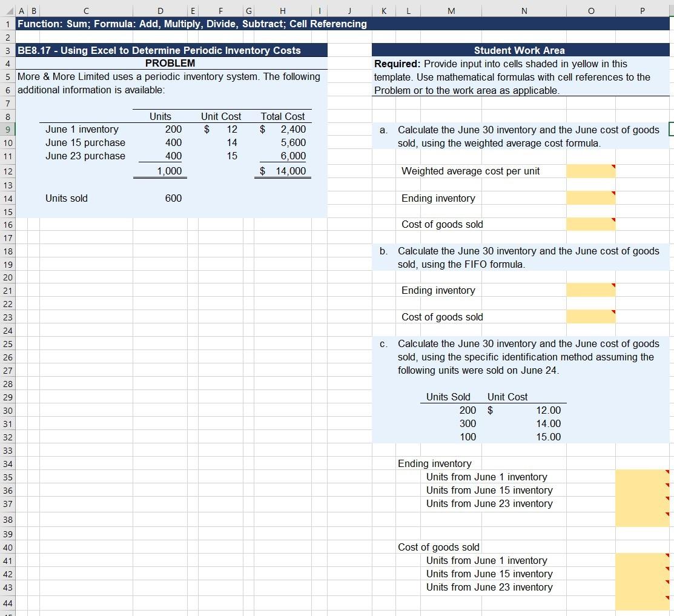Click the June 23 purchase label
This screenshot has width=674, height=616.
tap(85, 156)
